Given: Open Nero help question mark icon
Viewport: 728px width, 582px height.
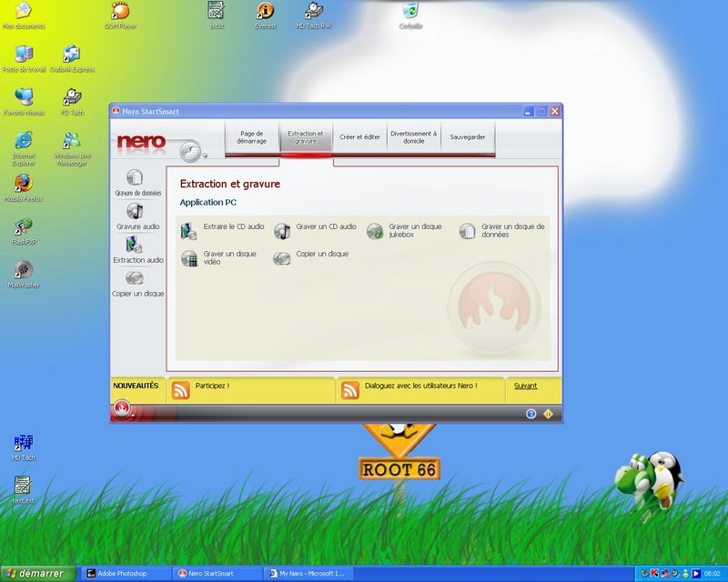Looking at the screenshot, I should point(531,414).
